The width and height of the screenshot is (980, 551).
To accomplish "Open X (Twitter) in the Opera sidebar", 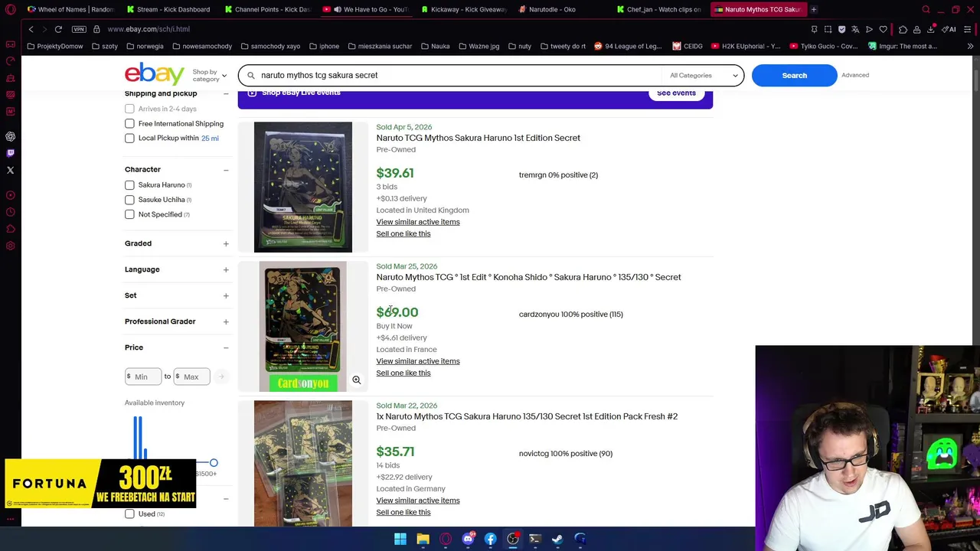I will 10,170.
